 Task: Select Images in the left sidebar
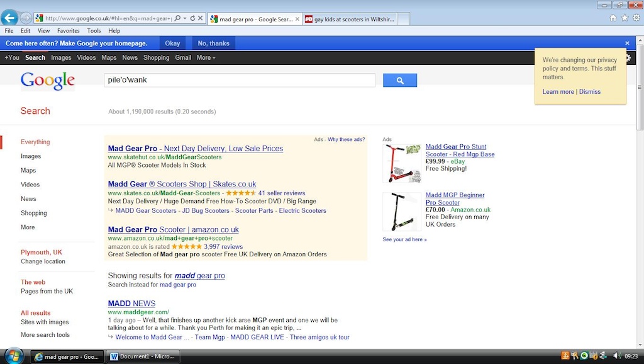click(x=31, y=156)
